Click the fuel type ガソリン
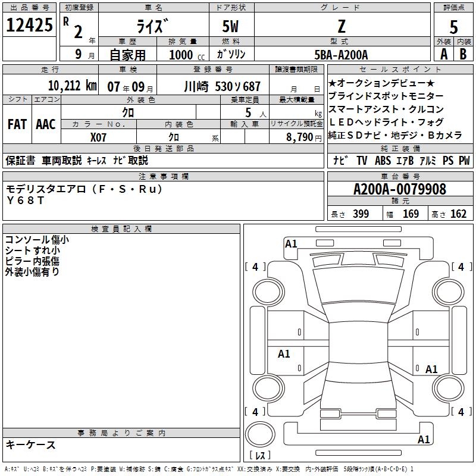This screenshot has width=476, height=476. [231, 54]
